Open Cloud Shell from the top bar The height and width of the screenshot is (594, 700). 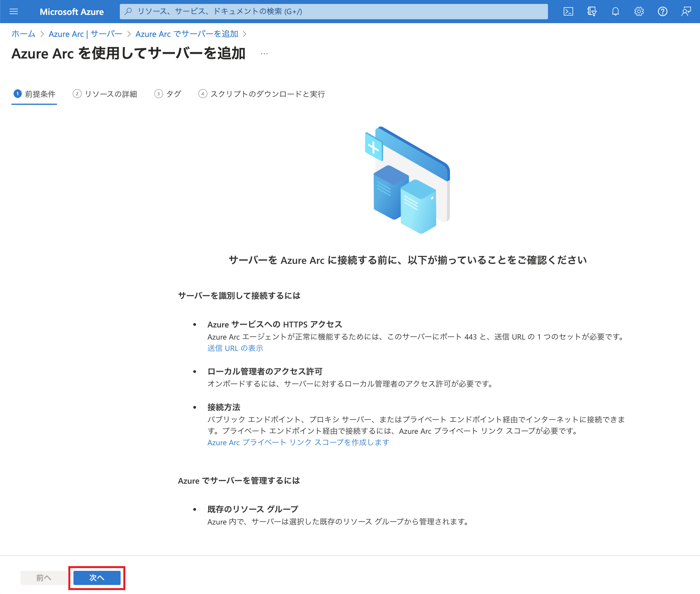point(568,12)
